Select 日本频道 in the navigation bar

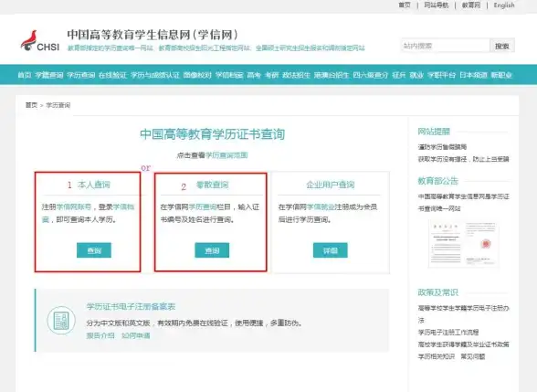473,75
